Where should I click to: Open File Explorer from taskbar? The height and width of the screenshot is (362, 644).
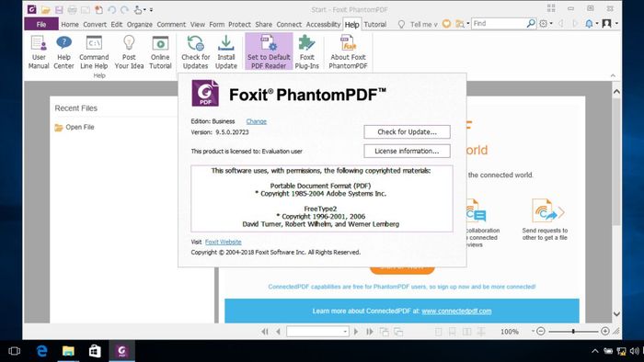coord(68,351)
